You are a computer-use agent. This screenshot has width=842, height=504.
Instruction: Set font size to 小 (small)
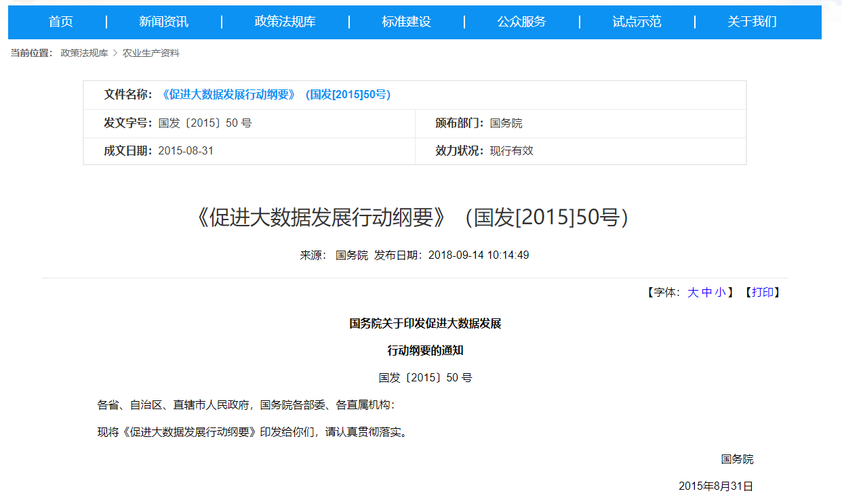tap(720, 293)
